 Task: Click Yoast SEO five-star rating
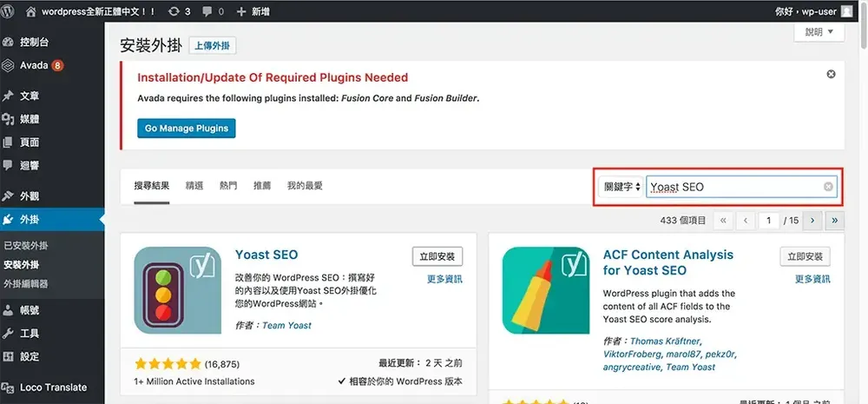click(168, 364)
